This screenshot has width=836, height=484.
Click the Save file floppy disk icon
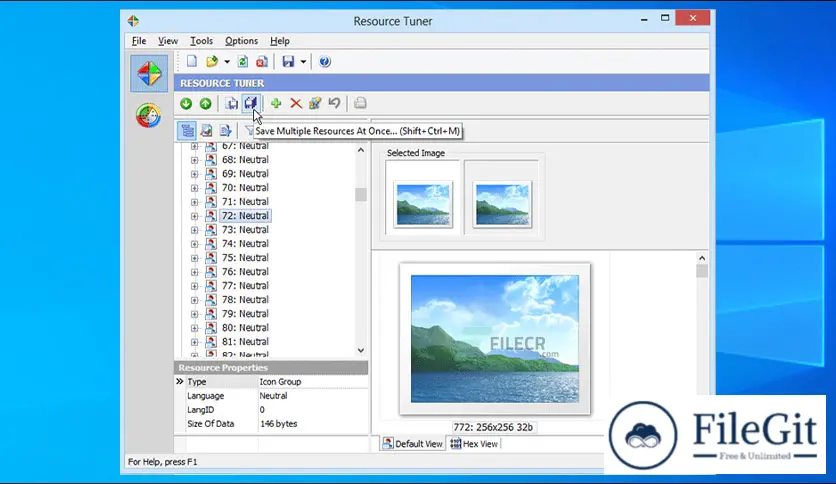click(288, 61)
